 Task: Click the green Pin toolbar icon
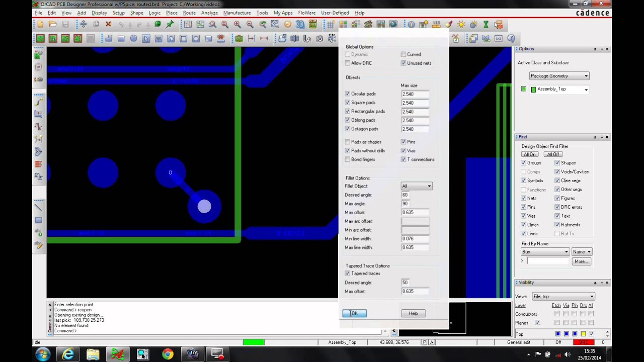[170, 24]
